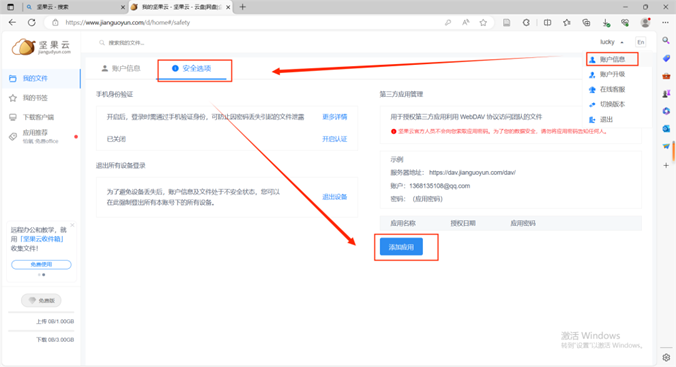The height and width of the screenshot is (367, 676).
Task: Click the 免费版 plan badge
Action: [x=41, y=300]
